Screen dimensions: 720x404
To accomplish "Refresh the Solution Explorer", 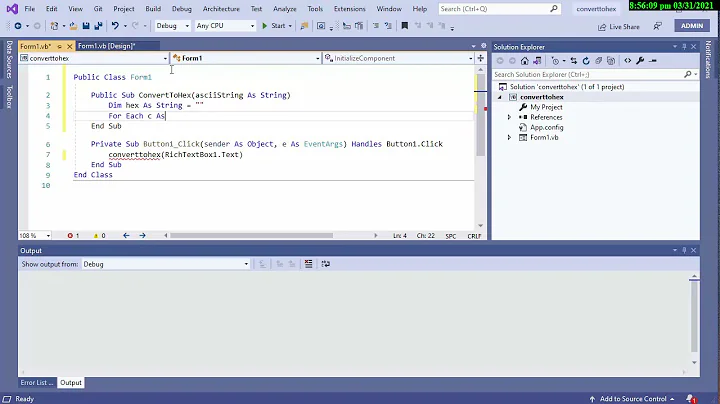I will pos(586,61).
